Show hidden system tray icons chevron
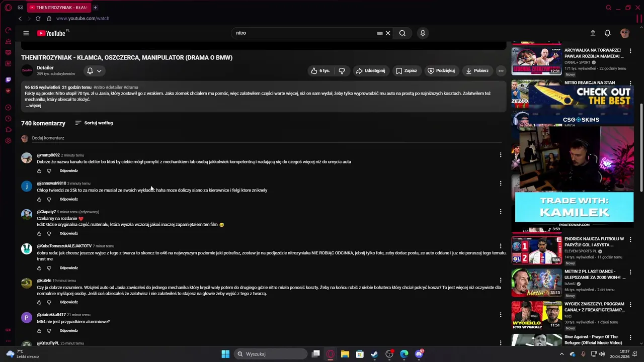 561,354
